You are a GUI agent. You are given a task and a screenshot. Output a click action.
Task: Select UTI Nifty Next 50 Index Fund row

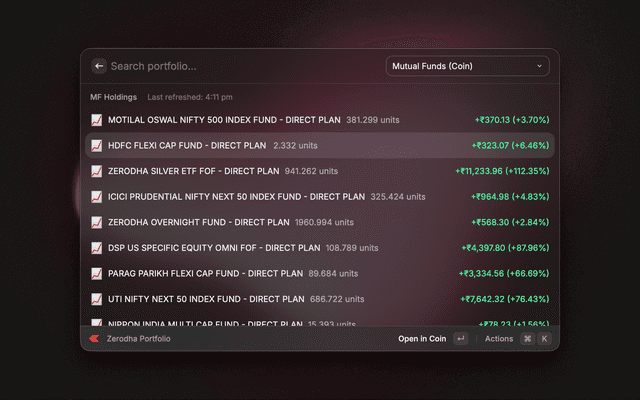click(320, 299)
